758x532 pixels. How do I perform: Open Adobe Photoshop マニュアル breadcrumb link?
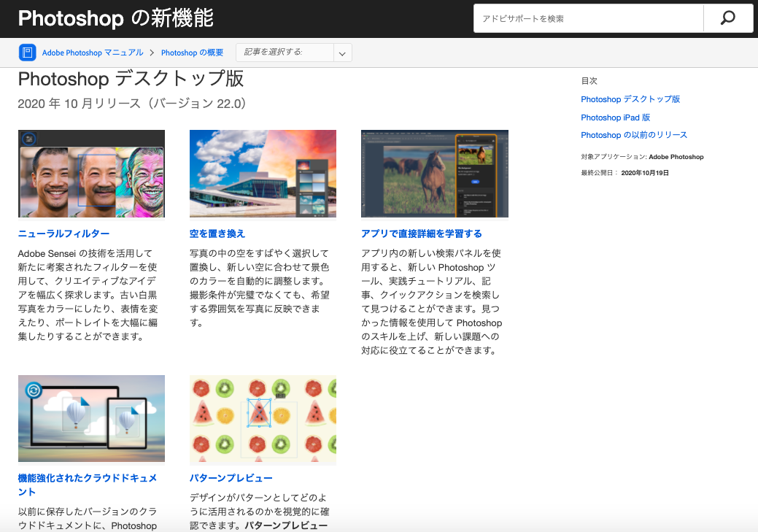point(93,53)
